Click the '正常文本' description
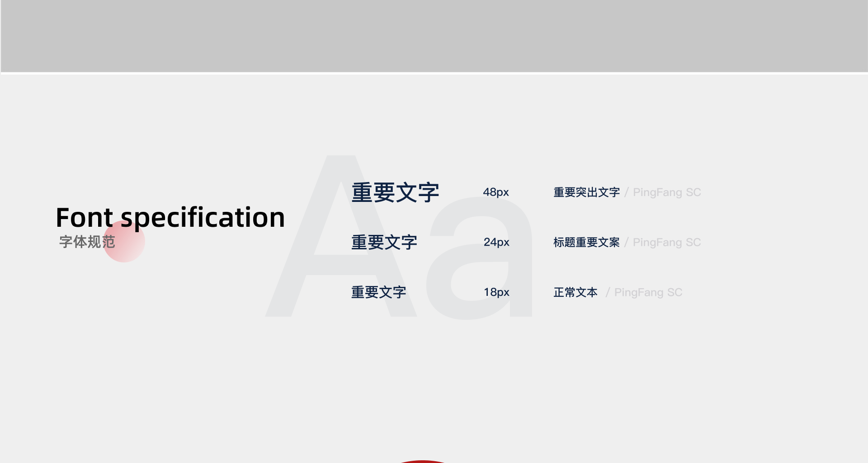The image size is (868, 463). click(576, 293)
